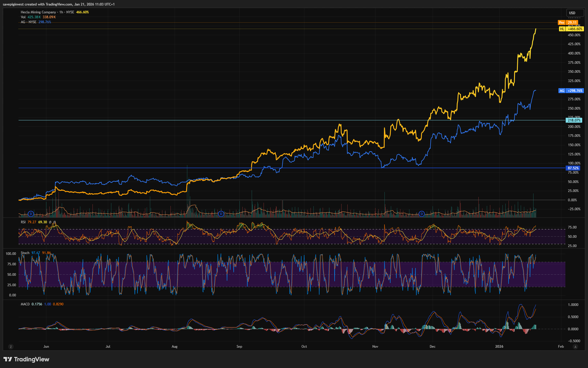Click the Dec label on time axis
This screenshot has height=368, width=588.
point(432,347)
